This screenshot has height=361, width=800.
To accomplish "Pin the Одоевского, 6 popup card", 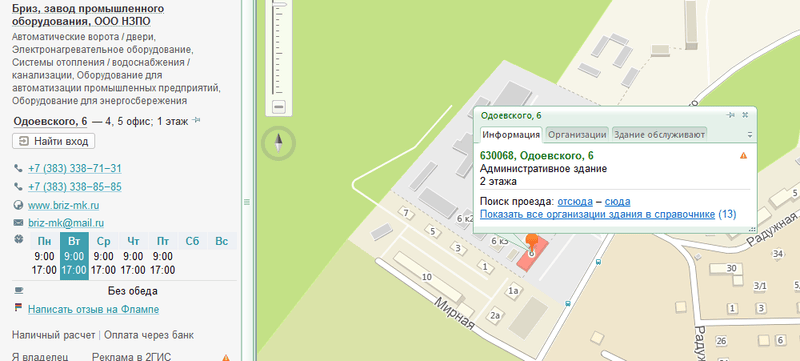I will click(x=731, y=115).
